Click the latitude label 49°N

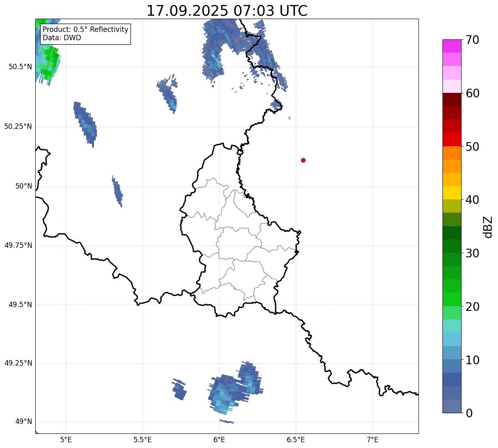24,421
